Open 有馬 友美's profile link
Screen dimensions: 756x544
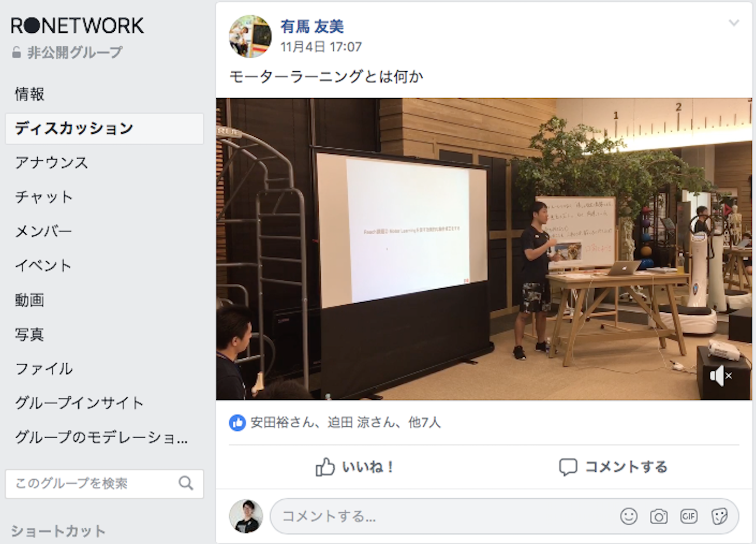coord(312,26)
